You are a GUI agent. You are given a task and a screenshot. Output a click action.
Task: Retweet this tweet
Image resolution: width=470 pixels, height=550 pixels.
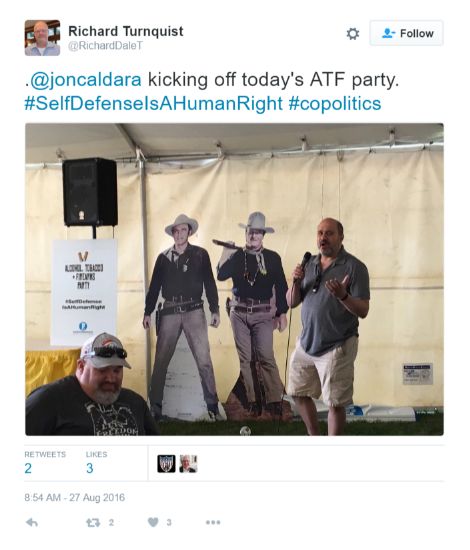[93, 523]
